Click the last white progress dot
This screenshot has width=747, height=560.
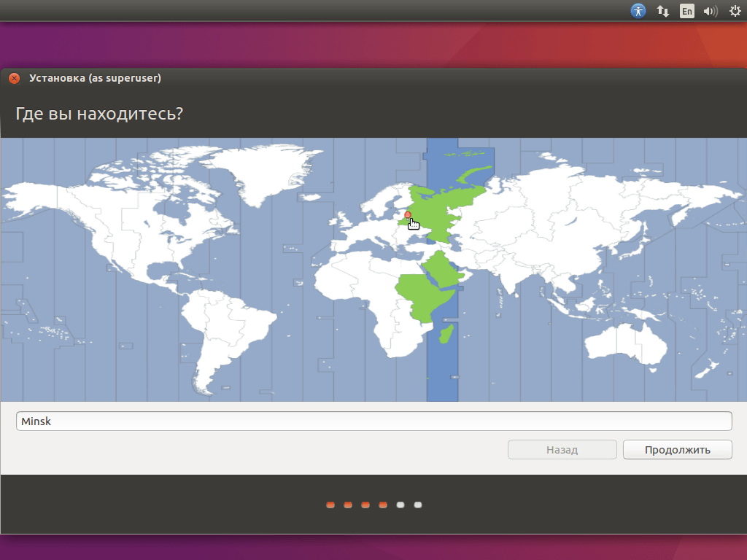pyautogui.click(x=418, y=505)
